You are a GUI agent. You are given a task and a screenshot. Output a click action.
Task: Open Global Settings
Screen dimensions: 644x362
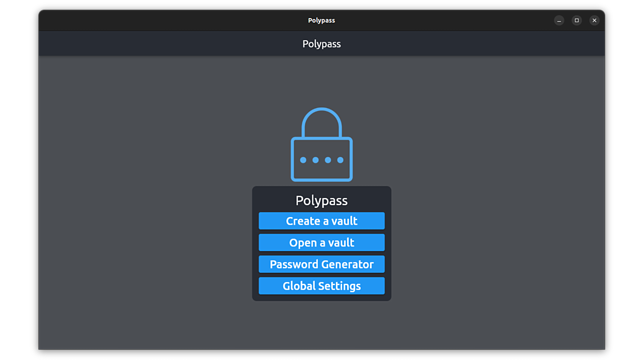click(321, 286)
